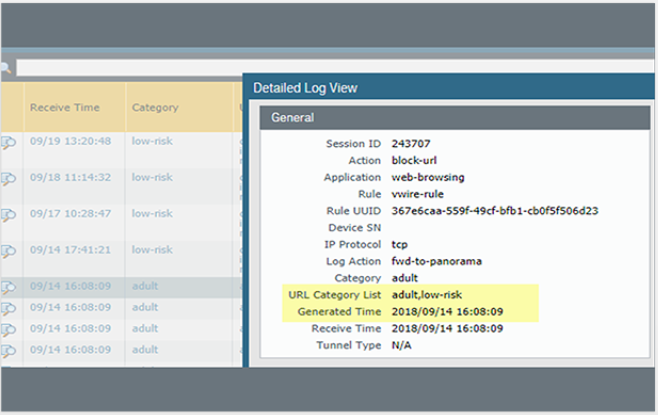This screenshot has height=415, width=658.
Task: Select the fwd-to-panorama log action value
Action: point(436,261)
